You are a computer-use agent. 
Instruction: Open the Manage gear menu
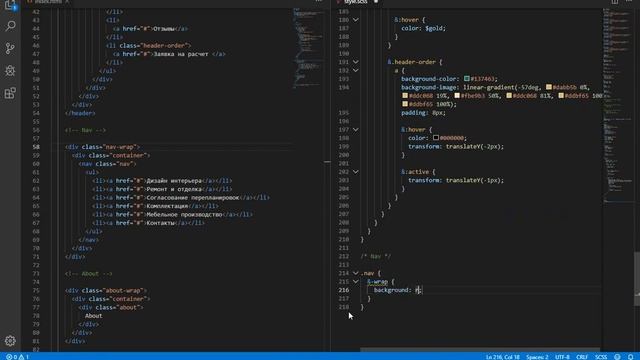[10, 340]
